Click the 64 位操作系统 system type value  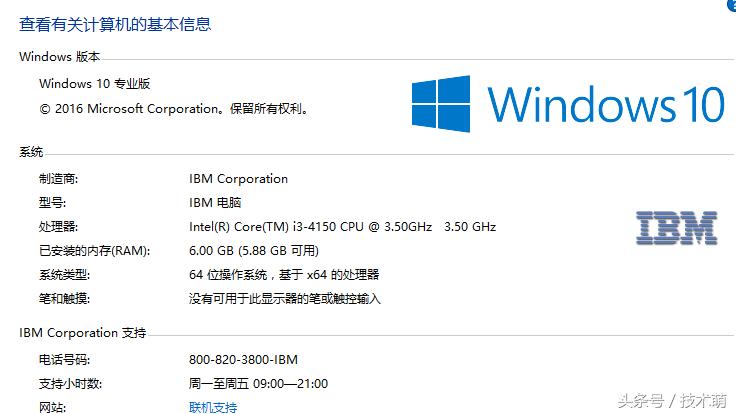284,274
